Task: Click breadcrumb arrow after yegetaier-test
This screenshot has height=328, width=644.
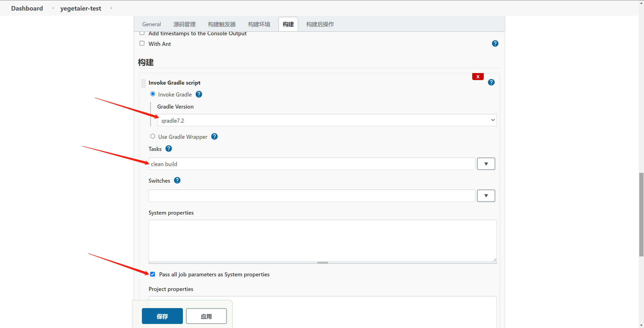Action: 111,8
